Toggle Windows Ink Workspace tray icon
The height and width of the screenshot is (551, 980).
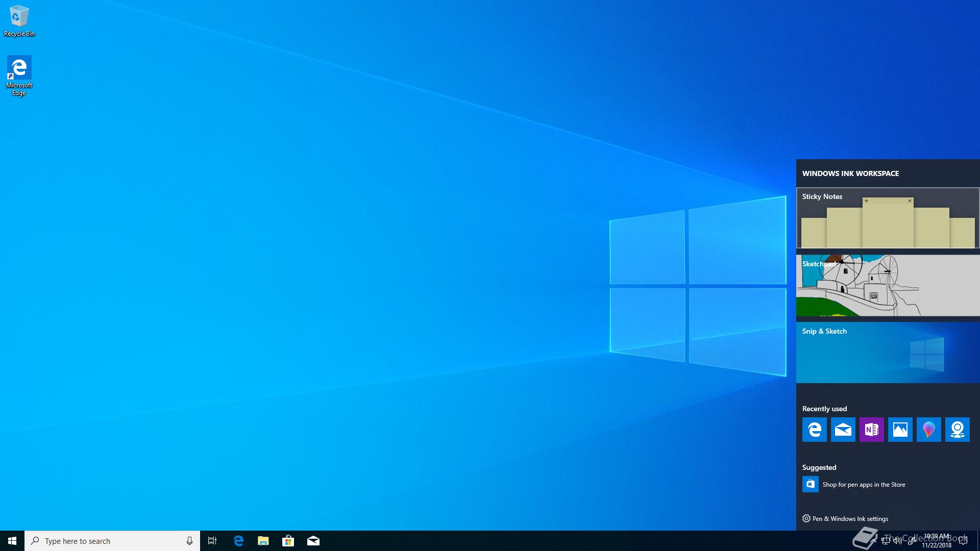(912, 541)
